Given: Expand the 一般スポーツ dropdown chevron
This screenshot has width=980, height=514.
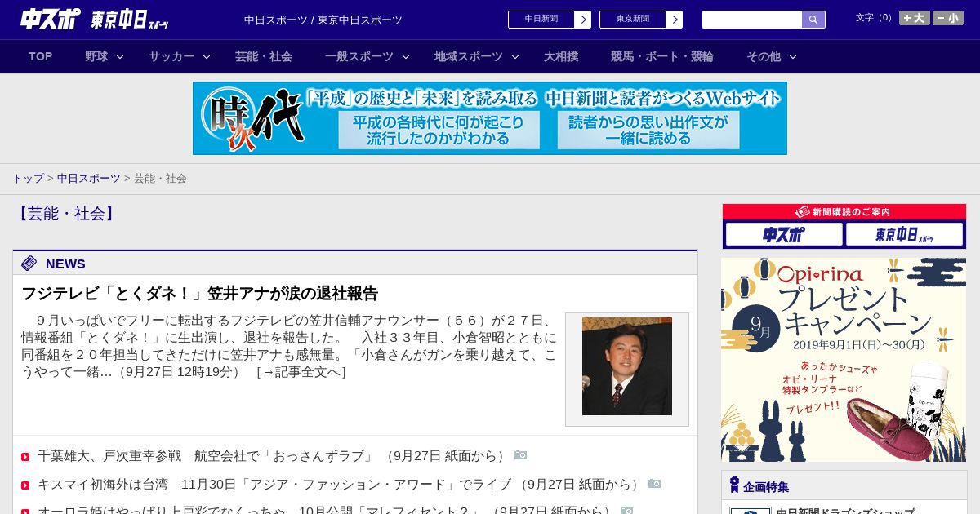Looking at the screenshot, I should click(x=406, y=56).
